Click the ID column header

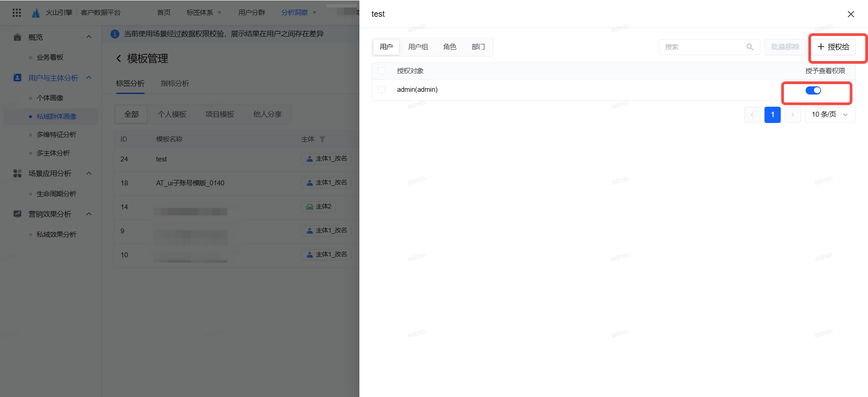[x=123, y=139]
